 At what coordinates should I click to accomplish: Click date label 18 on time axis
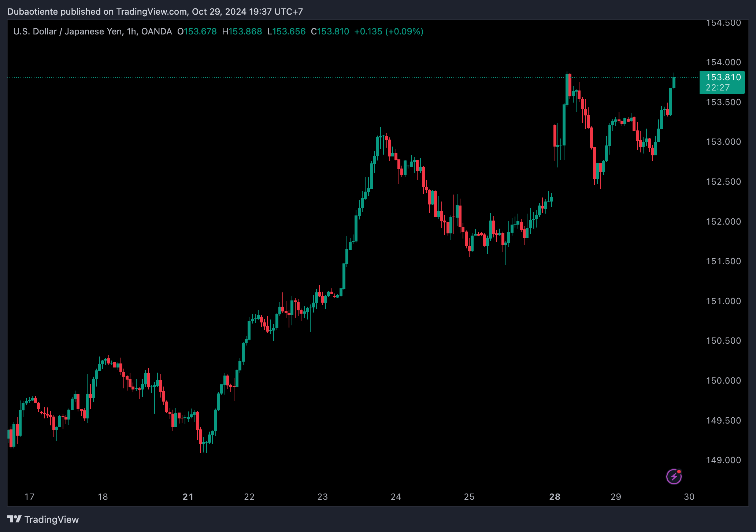coord(103,497)
